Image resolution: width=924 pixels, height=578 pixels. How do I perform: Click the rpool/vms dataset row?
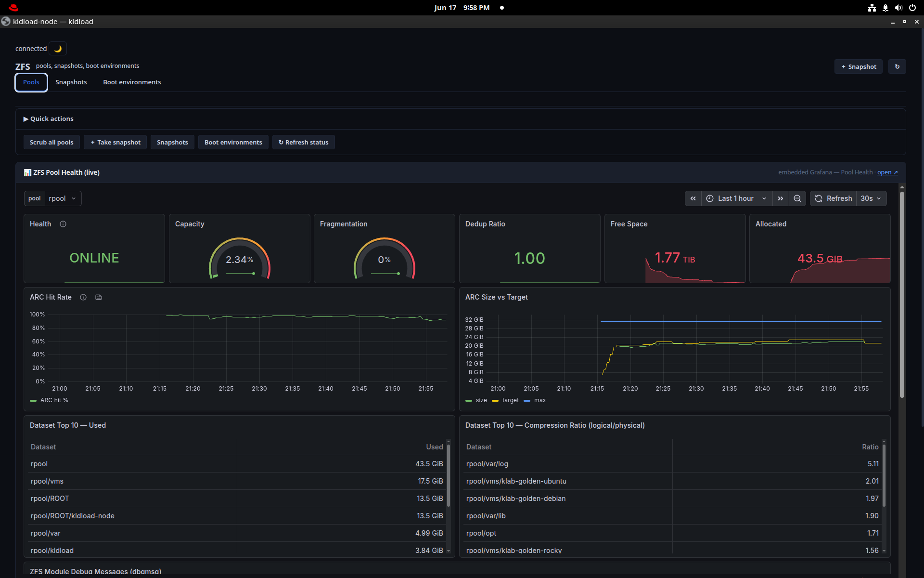coord(237,481)
